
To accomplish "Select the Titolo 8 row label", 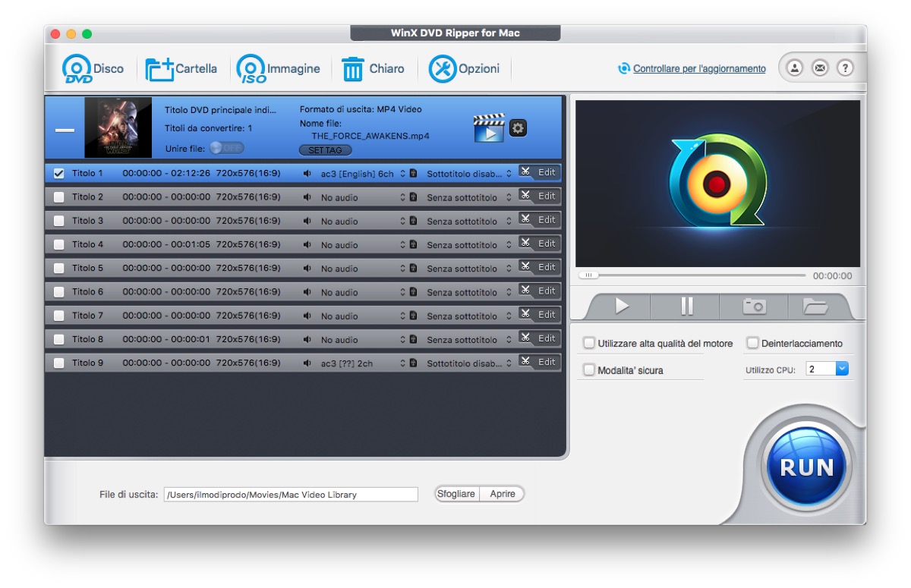I will tap(87, 340).
